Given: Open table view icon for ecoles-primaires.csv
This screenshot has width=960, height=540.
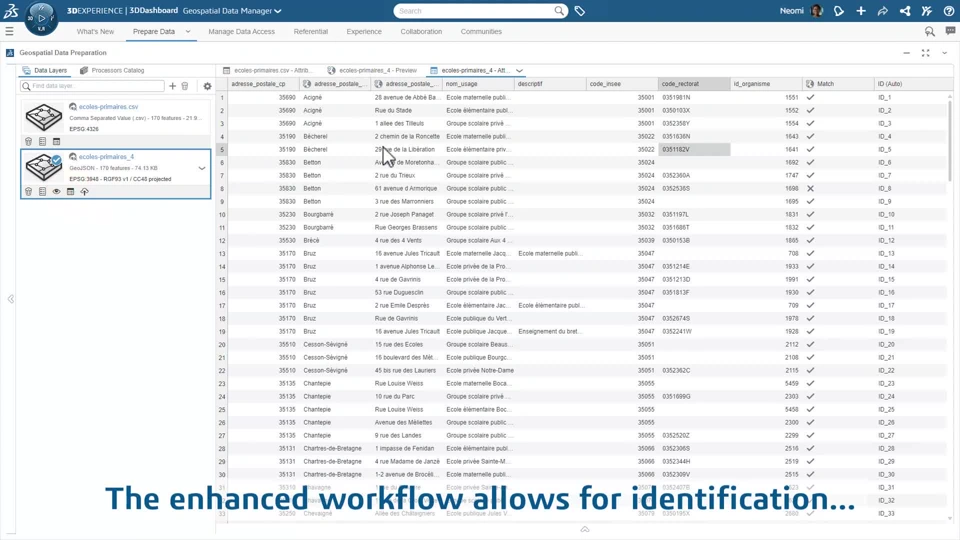Looking at the screenshot, I should tap(56, 141).
